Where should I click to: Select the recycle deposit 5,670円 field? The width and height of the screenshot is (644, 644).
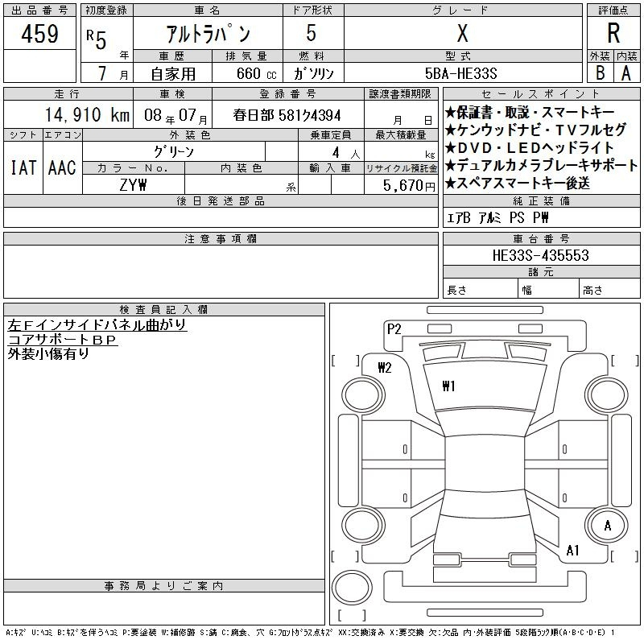coord(400,184)
